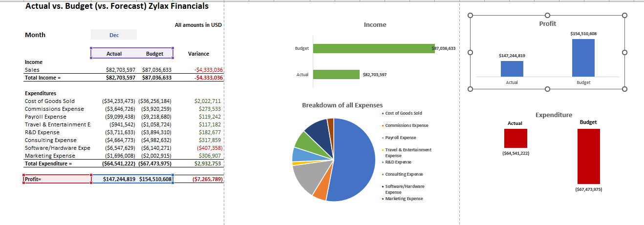Click the bottom-right corner handle of Profit chart
Viewport: 644px width, 225px height.
click(624, 89)
